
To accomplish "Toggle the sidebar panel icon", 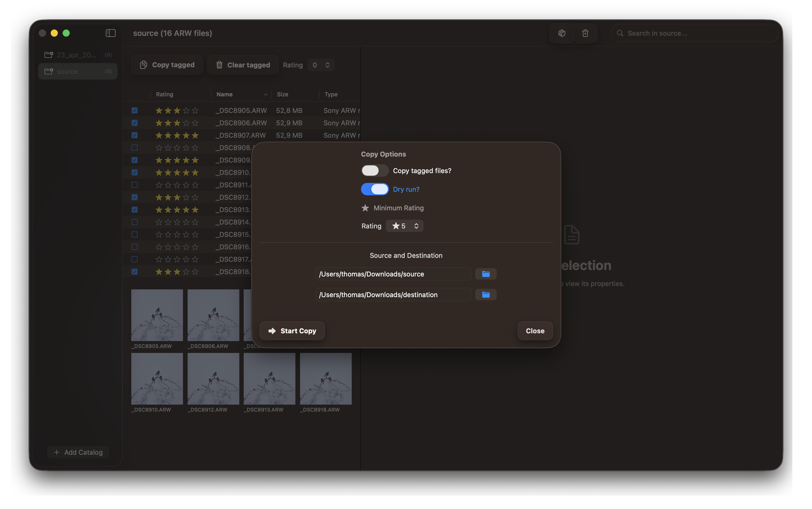I will pyautogui.click(x=110, y=33).
